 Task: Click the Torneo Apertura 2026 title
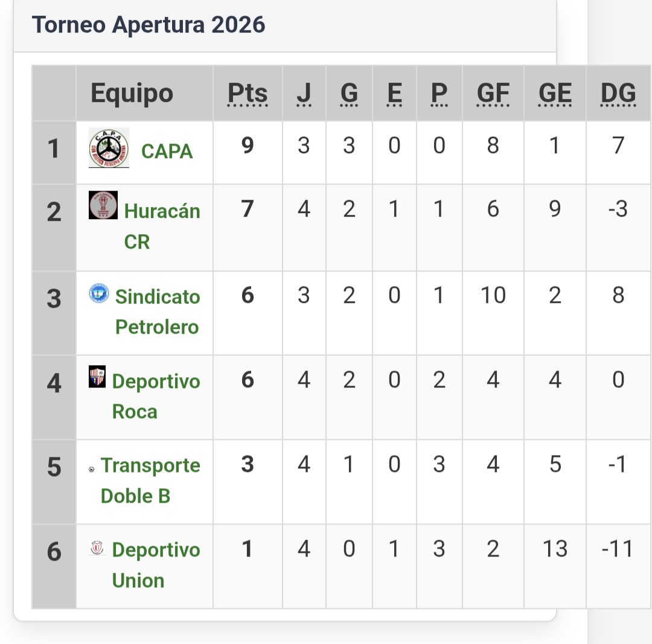coord(149,25)
